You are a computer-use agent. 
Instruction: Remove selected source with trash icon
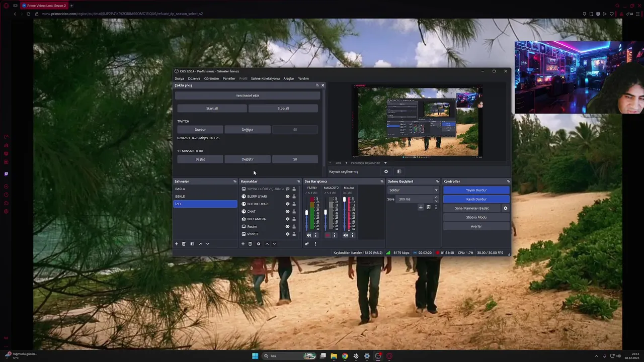point(250,244)
